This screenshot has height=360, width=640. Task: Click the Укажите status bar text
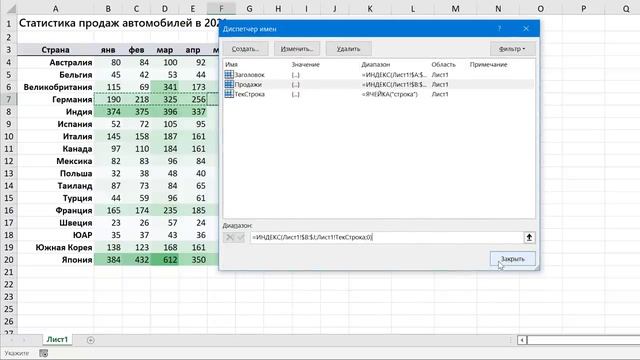click(x=17, y=353)
